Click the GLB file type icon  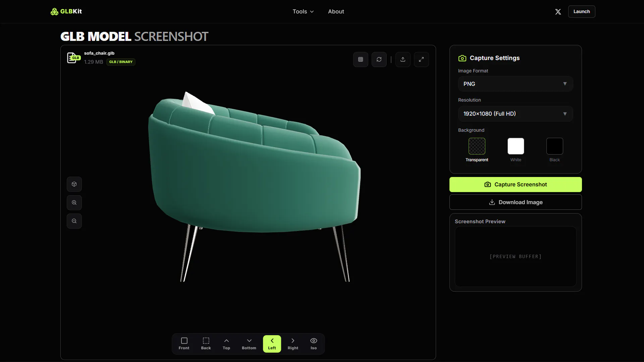point(73,58)
